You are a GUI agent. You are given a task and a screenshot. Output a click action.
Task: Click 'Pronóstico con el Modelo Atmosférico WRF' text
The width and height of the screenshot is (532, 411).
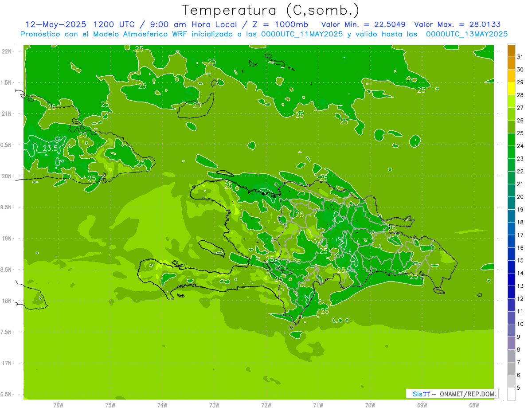[105, 34]
